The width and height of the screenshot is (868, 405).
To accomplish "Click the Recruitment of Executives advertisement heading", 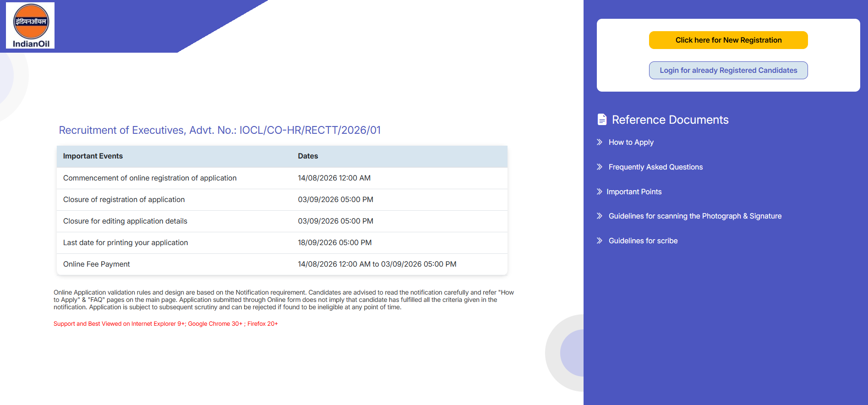I will pos(220,130).
